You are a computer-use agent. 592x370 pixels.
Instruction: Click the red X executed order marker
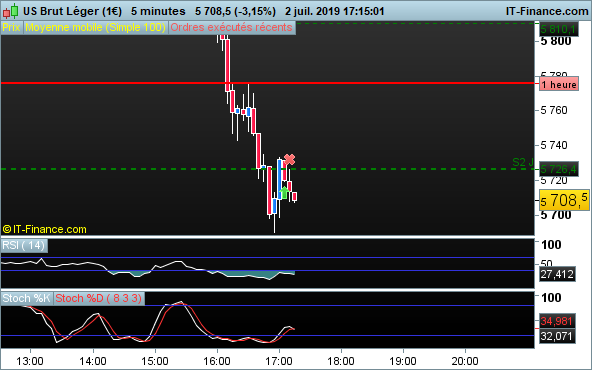pos(289,159)
